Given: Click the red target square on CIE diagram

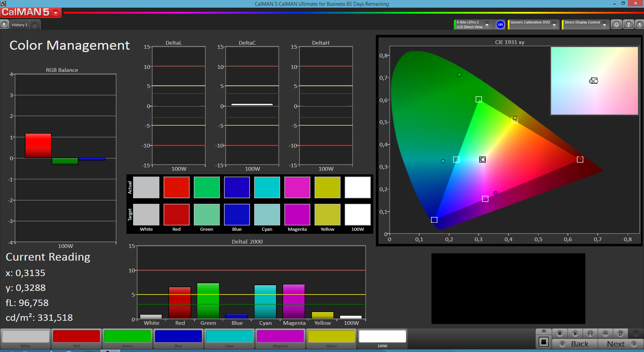Looking at the screenshot, I should pyautogui.click(x=580, y=159).
